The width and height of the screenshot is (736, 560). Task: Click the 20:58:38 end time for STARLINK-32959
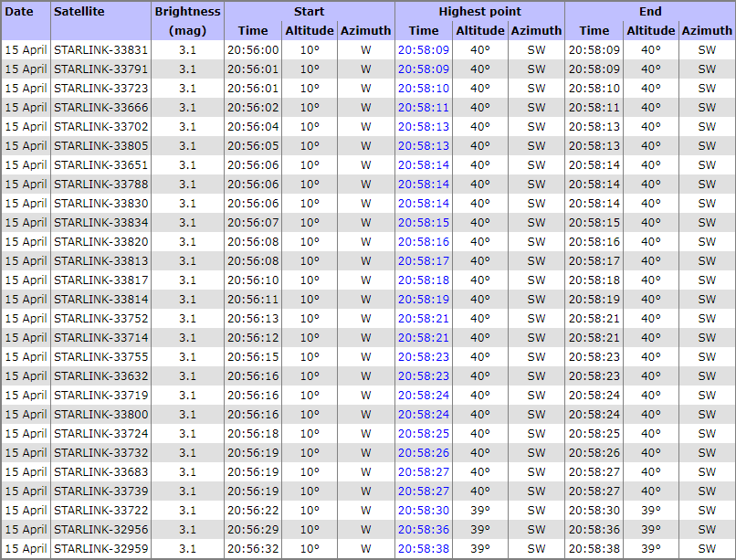(x=594, y=549)
